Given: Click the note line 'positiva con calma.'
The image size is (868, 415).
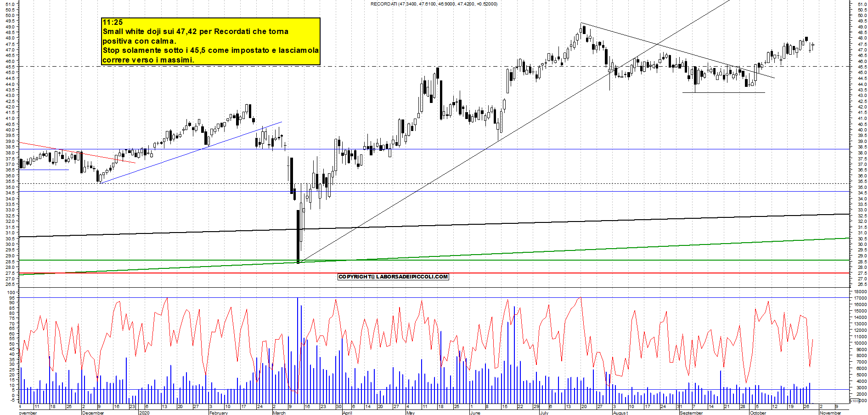Looking at the screenshot, I should point(139,41).
